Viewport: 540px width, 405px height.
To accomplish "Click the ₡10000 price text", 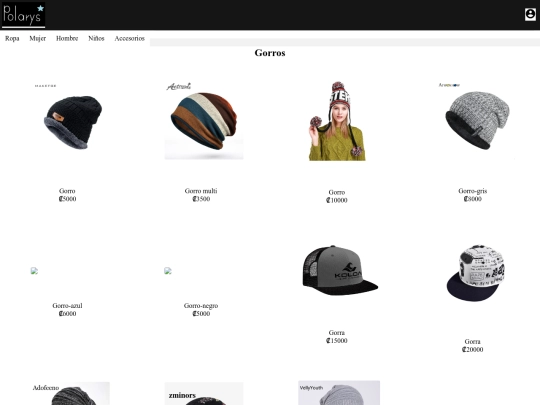I will (337, 200).
